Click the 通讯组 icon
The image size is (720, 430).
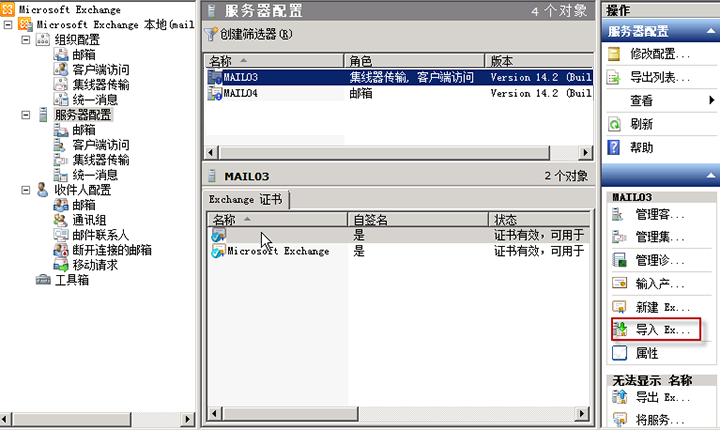coord(61,220)
